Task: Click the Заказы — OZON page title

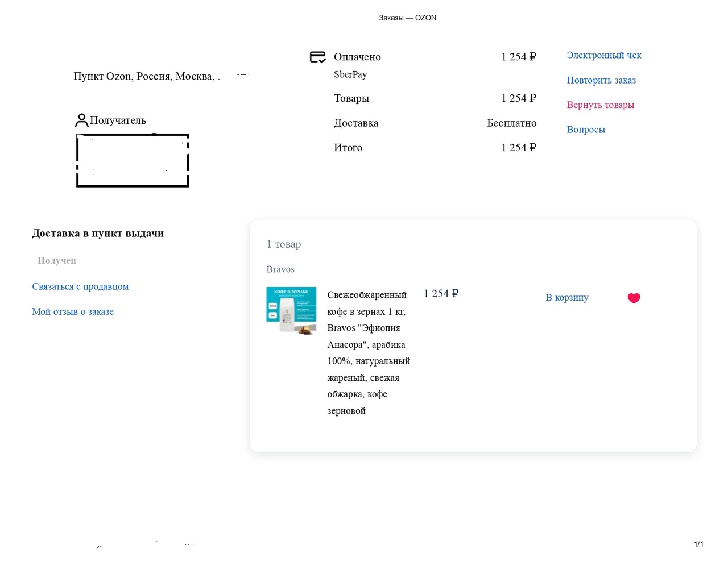Action: coord(408,18)
